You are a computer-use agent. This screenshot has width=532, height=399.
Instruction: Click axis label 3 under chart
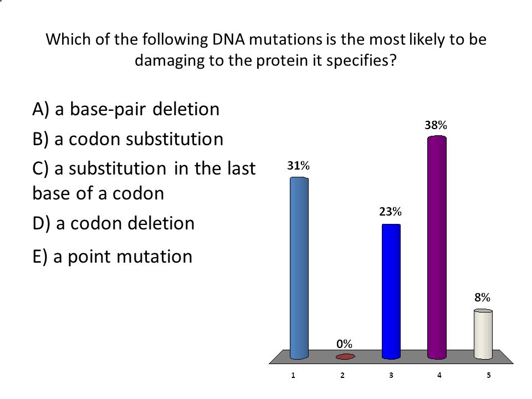(391, 375)
